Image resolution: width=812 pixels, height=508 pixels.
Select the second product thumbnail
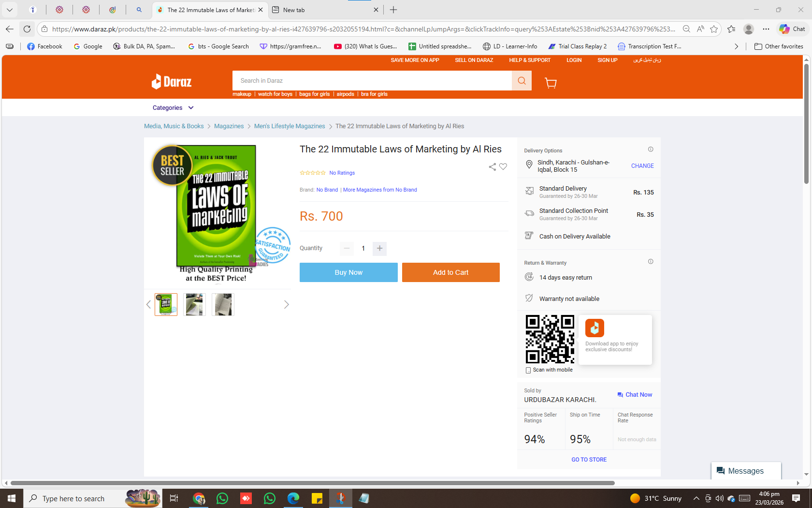point(194,304)
